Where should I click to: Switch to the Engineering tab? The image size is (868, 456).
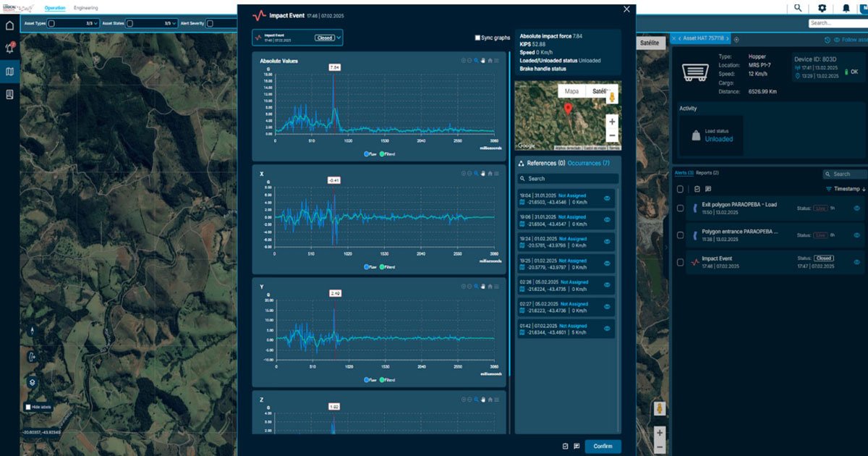pyautogui.click(x=86, y=8)
